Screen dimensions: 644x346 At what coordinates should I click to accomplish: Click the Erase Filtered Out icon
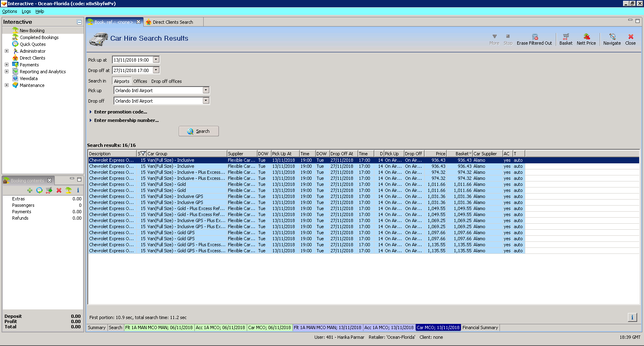[535, 37]
